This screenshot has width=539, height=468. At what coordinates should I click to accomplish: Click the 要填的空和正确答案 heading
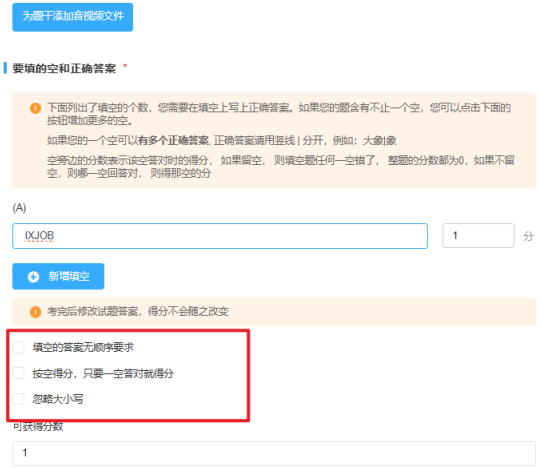point(64,68)
